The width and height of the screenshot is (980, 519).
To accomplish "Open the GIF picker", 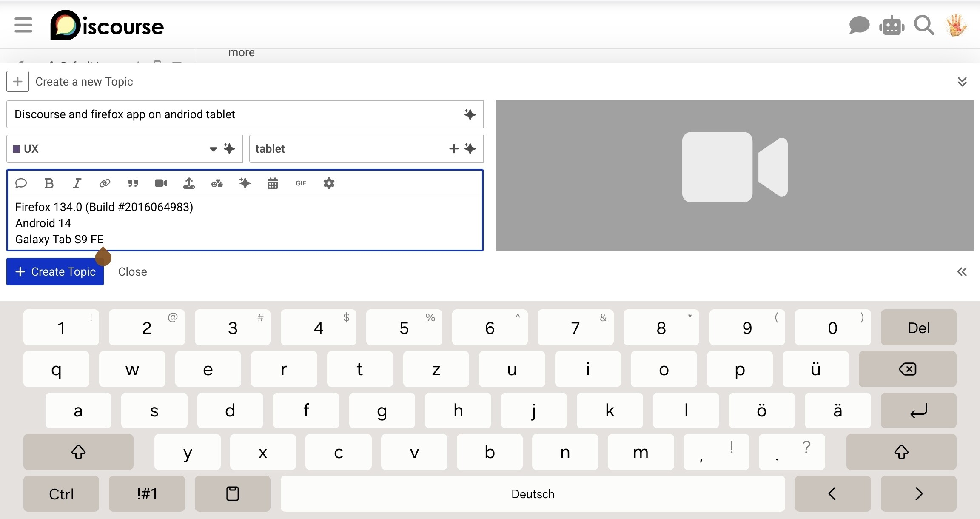I will pos(301,183).
